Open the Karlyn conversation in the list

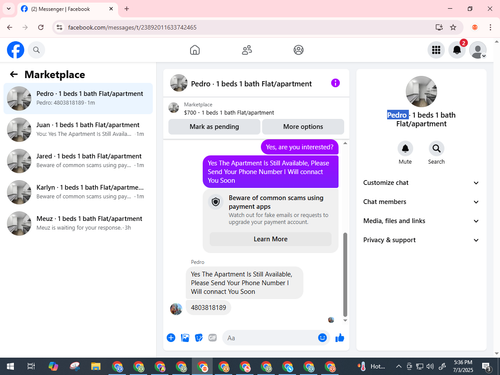(x=78, y=192)
